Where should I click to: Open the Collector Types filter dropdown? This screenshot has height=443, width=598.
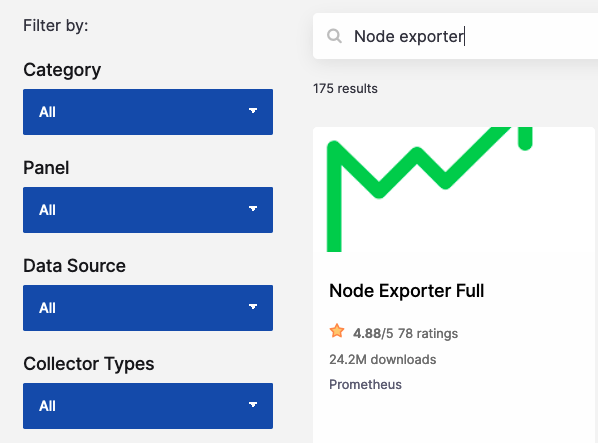148,406
